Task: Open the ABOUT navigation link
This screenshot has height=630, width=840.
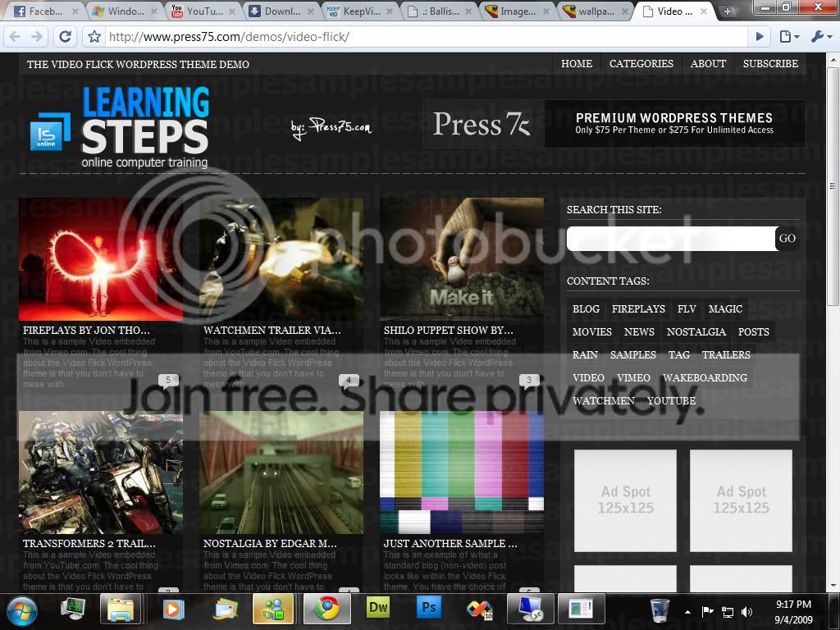Action: tap(708, 64)
